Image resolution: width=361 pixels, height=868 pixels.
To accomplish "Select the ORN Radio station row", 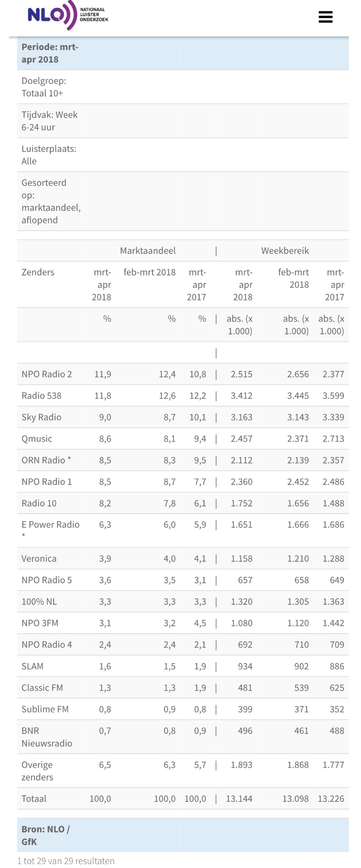I will pyautogui.click(x=183, y=460).
